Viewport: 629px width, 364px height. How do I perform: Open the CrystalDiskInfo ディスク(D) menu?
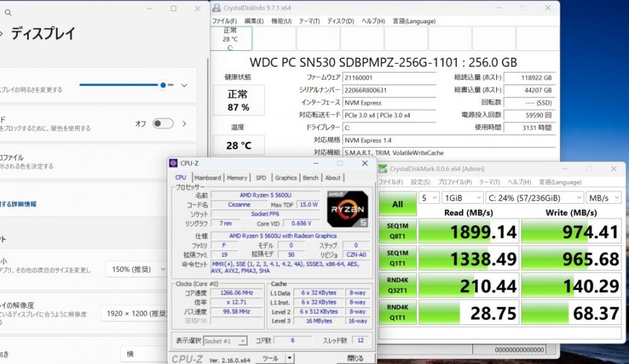(x=340, y=21)
